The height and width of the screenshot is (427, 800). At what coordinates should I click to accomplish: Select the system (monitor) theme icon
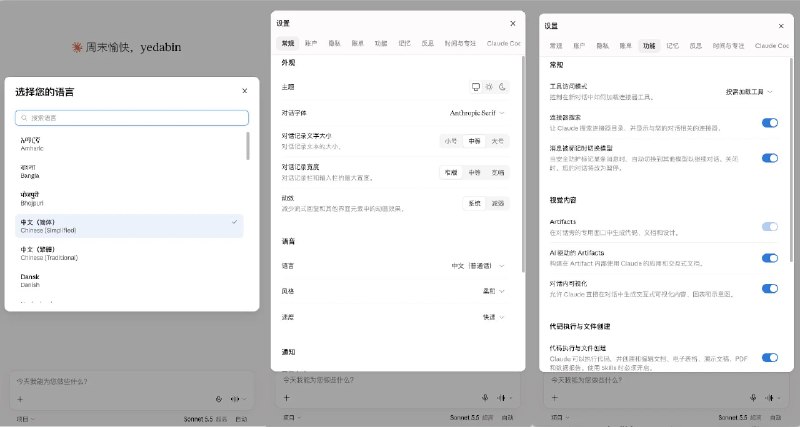pos(476,87)
